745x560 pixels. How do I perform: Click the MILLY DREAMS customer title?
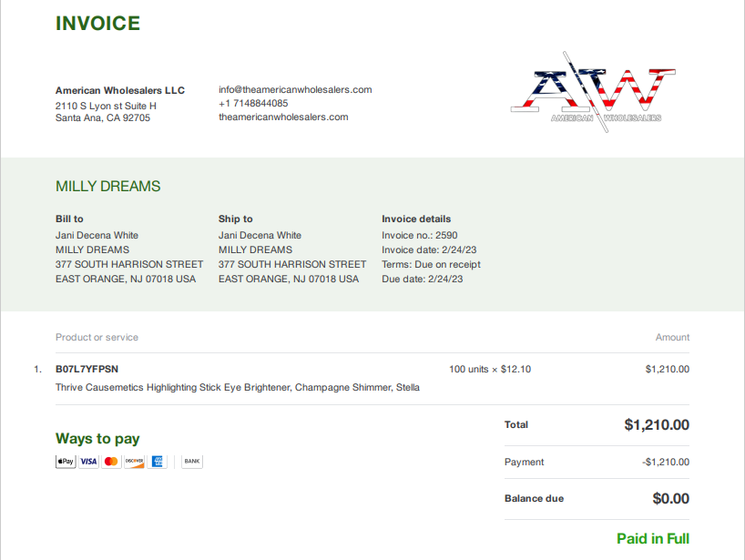(107, 186)
